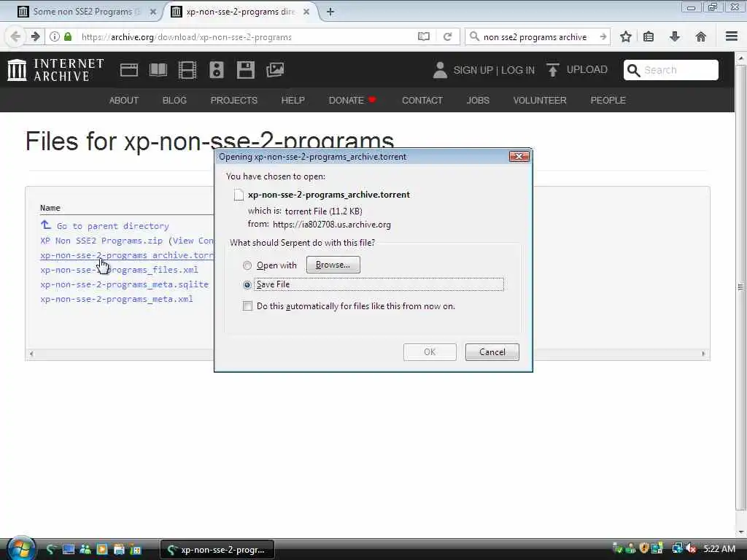This screenshot has width=747, height=560.
Task: Click the Cancel button in download dialog
Action: [492, 352]
